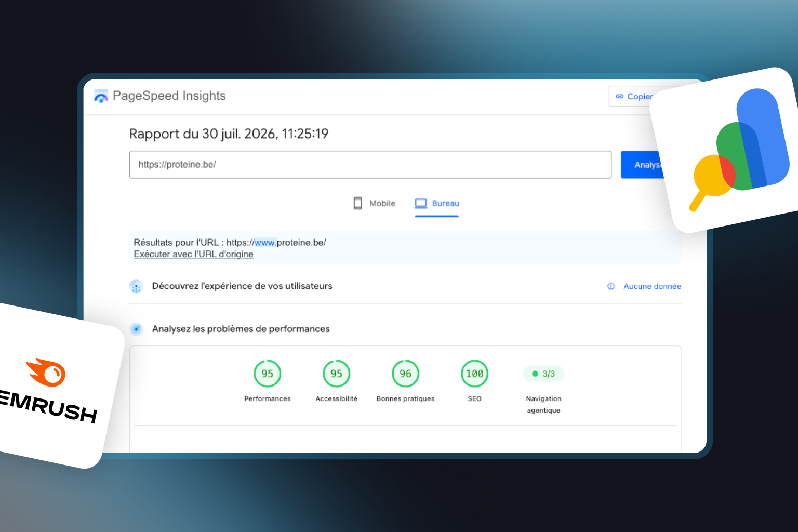798x532 pixels.
Task: Click the info icon beside Aucune donnée
Action: tap(611, 286)
